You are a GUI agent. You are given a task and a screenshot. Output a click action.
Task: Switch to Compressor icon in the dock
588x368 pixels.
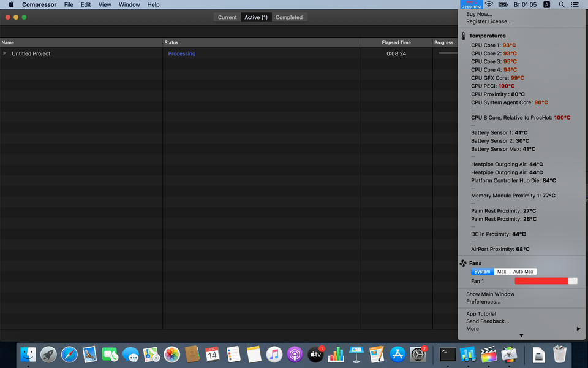(509, 354)
